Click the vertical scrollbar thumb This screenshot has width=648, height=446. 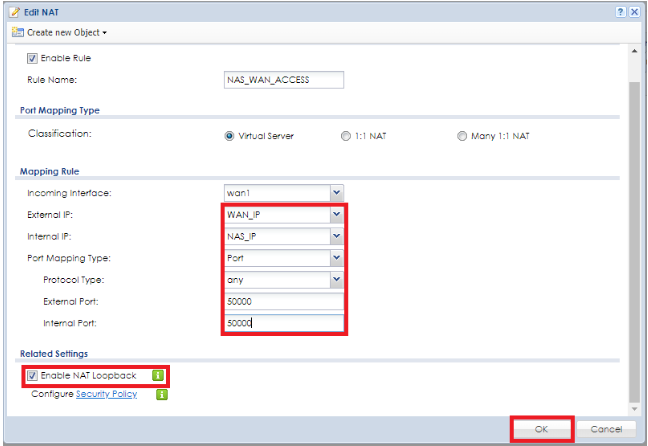tap(634, 242)
